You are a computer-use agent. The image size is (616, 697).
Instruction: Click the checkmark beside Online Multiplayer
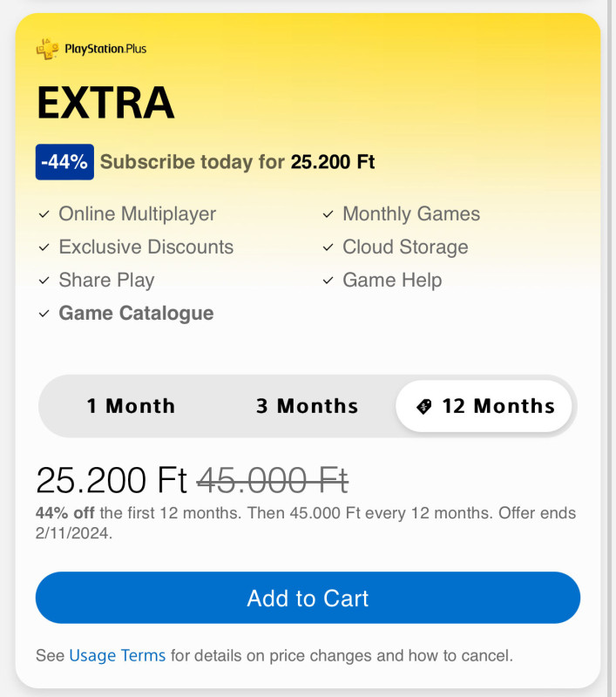pos(44,214)
